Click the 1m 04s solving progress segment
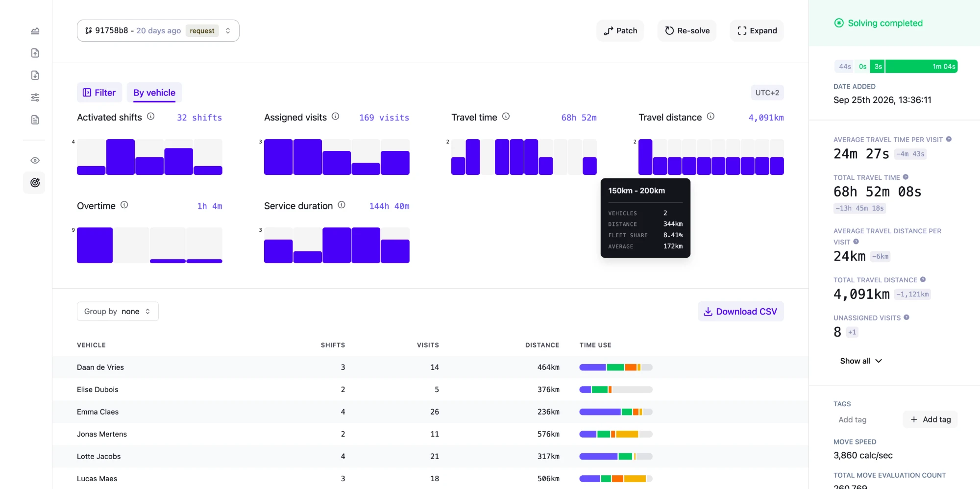 921,66
